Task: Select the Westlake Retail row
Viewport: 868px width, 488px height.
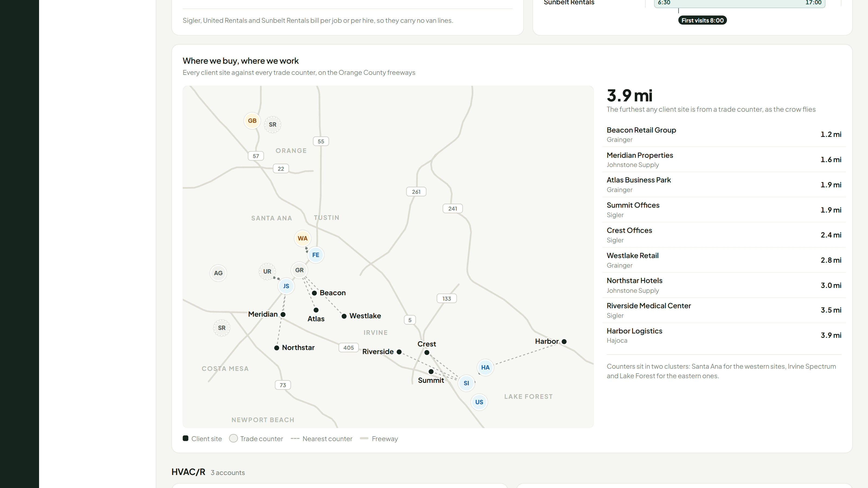Action: [724, 260]
